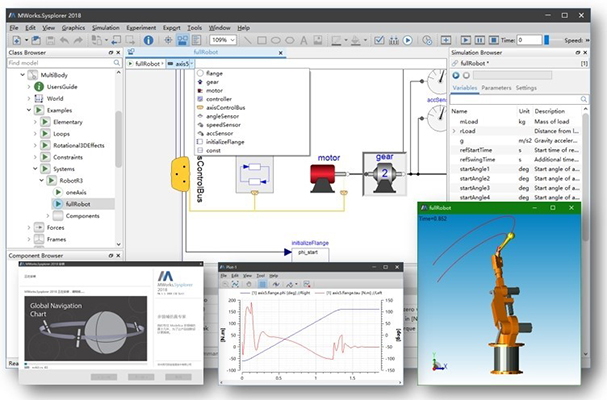Open the Simulation menu
The image size is (607, 400).
[x=105, y=27]
